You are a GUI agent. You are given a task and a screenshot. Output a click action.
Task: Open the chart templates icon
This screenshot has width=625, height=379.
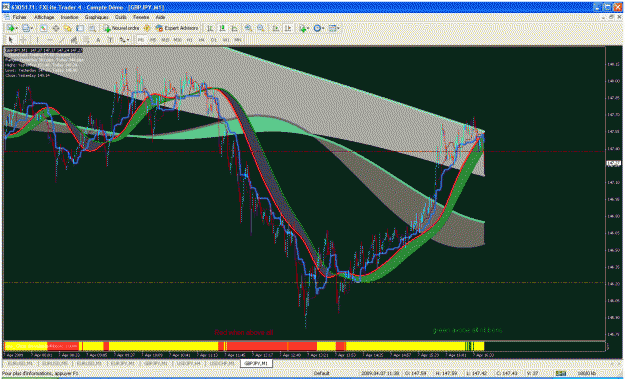[332, 28]
